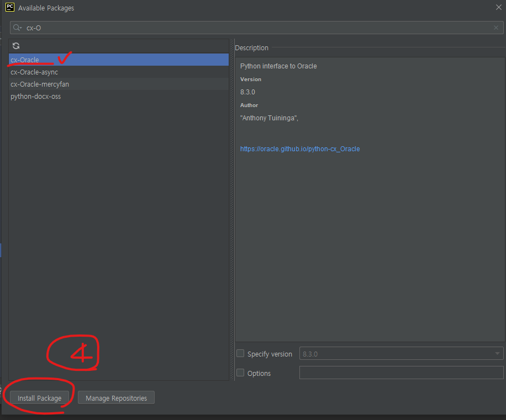Close the Available Packages dialog

point(499,7)
